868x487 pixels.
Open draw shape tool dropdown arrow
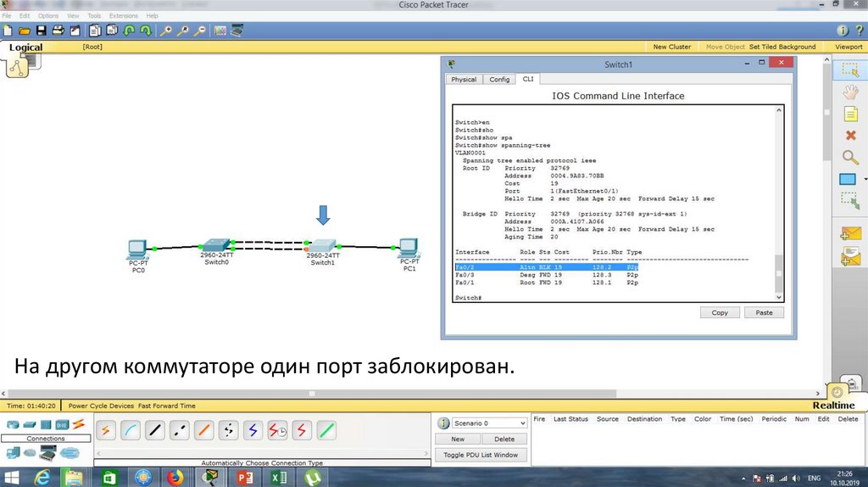[x=865, y=180]
